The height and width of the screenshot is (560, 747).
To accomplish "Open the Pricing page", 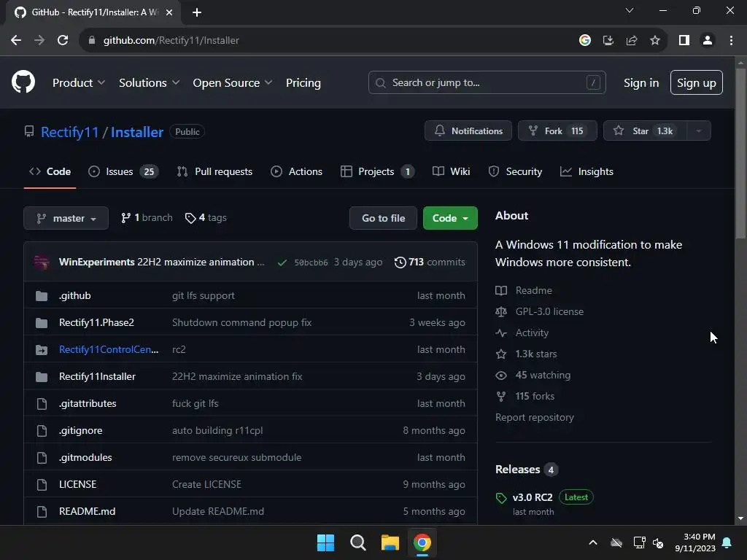I will (x=303, y=83).
